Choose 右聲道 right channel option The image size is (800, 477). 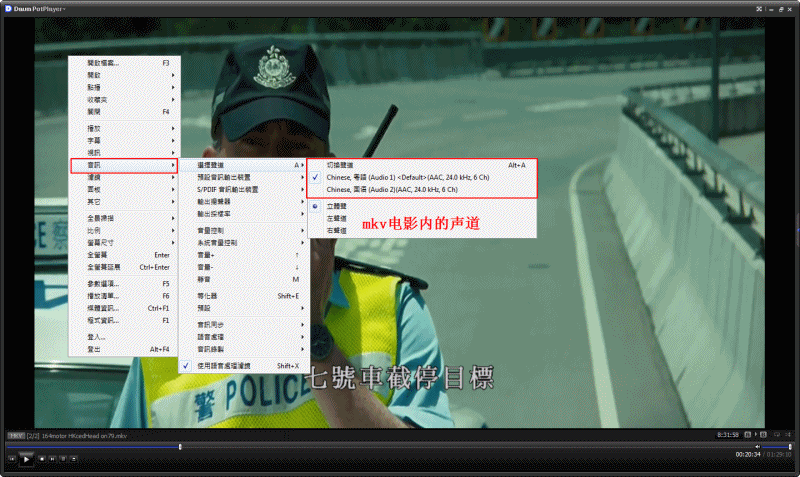pyautogui.click(x=422, y=231)
